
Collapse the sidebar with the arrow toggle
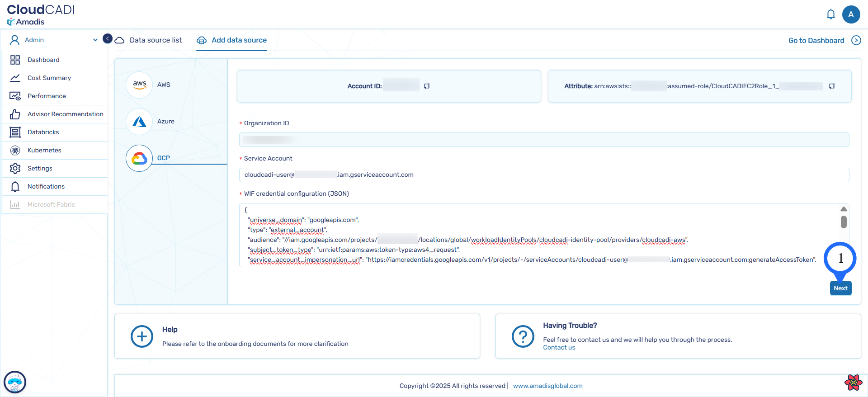point(108,39)
